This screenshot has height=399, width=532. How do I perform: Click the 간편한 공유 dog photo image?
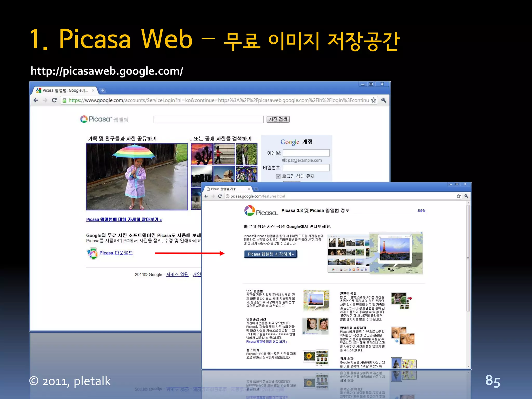402,301
